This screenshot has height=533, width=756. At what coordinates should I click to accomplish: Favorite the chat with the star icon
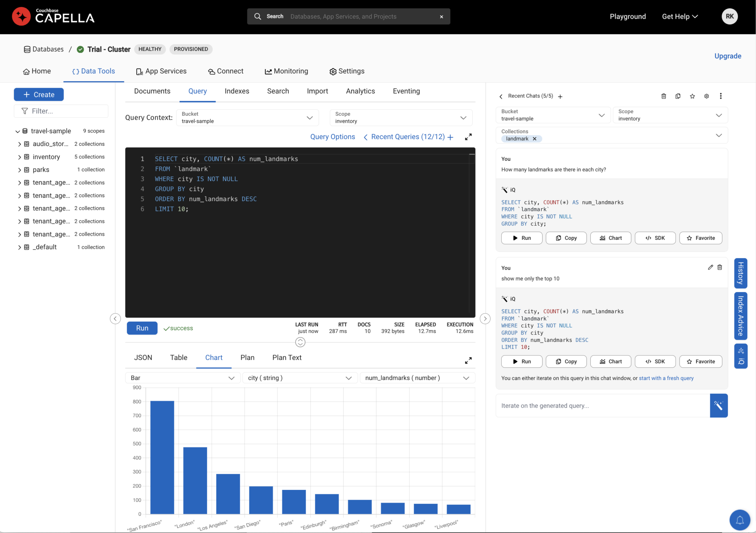(692, 96)
